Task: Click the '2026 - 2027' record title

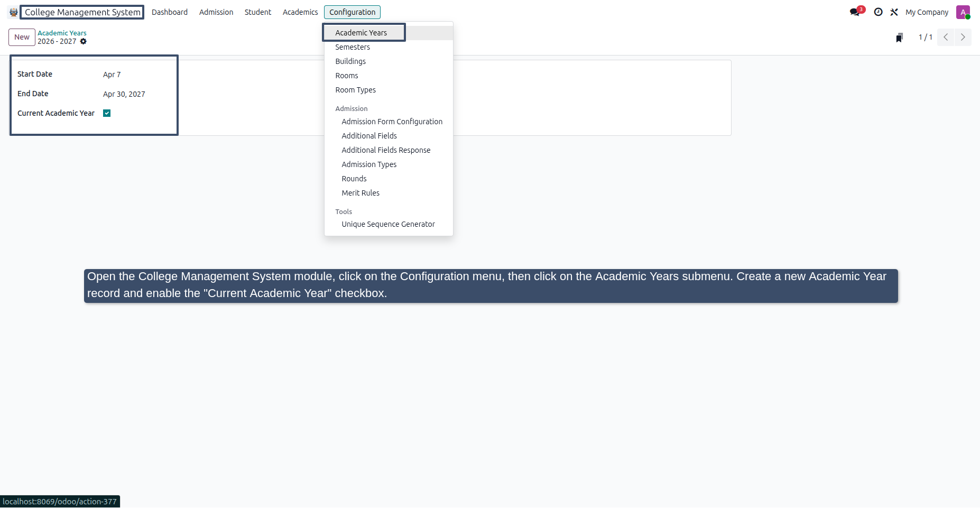Action: tap(57, 41)
